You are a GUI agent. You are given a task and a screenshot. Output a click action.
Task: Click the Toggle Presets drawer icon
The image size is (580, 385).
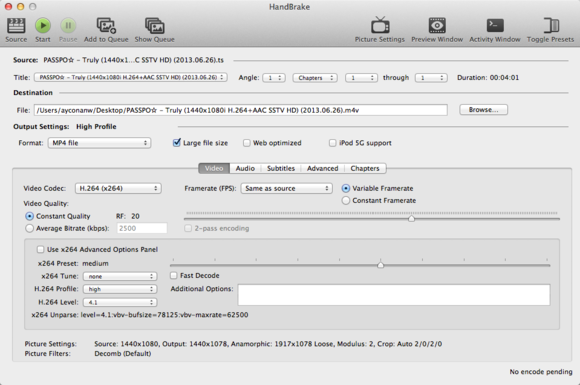[x=551, y=26]
